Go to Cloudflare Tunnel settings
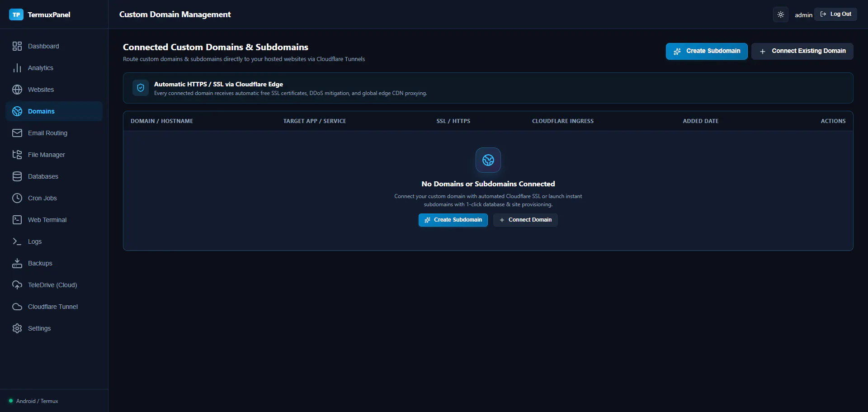Image resolution: width=868 pixels, height=412 pixels. [x=54, y=307]
